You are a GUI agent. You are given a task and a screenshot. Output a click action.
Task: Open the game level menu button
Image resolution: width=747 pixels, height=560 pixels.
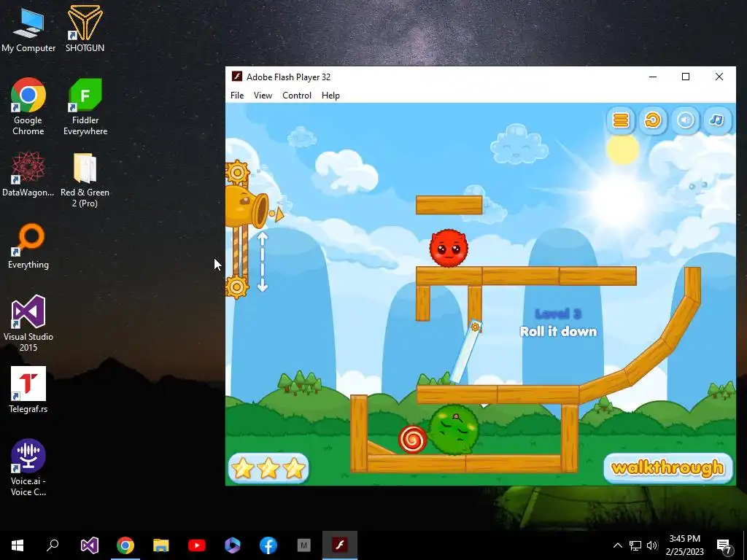pos(620,120)
